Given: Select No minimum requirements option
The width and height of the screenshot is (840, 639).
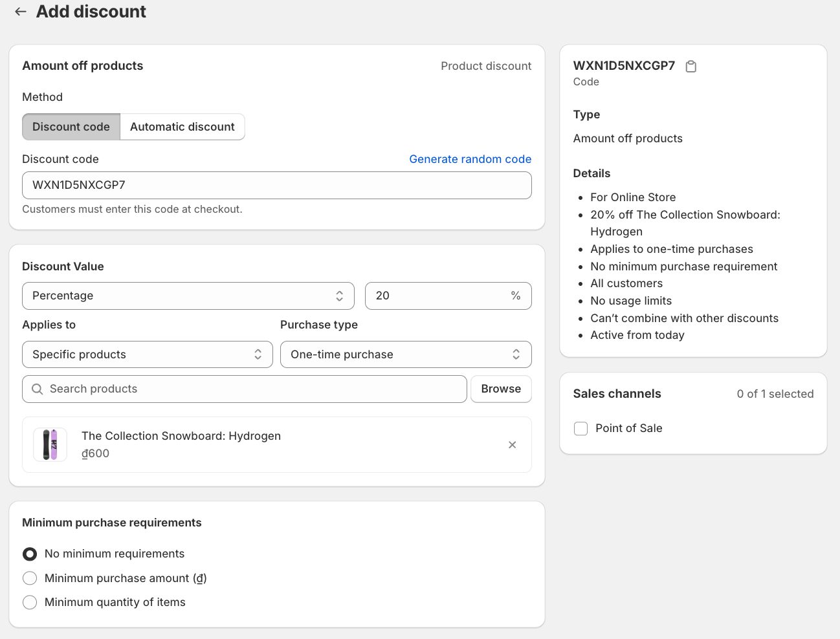Looking at the screenshot, I should (30, 554).
